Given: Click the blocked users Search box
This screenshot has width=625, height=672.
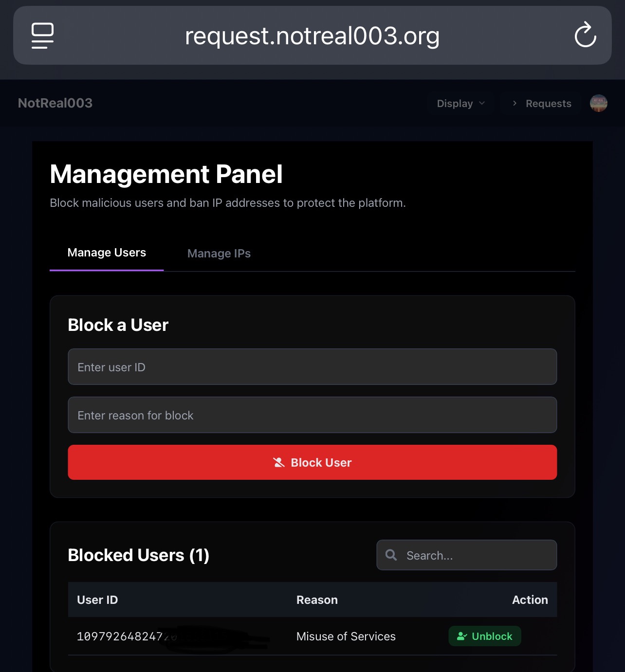Looking at the screenshot, I should coord(467,555).
